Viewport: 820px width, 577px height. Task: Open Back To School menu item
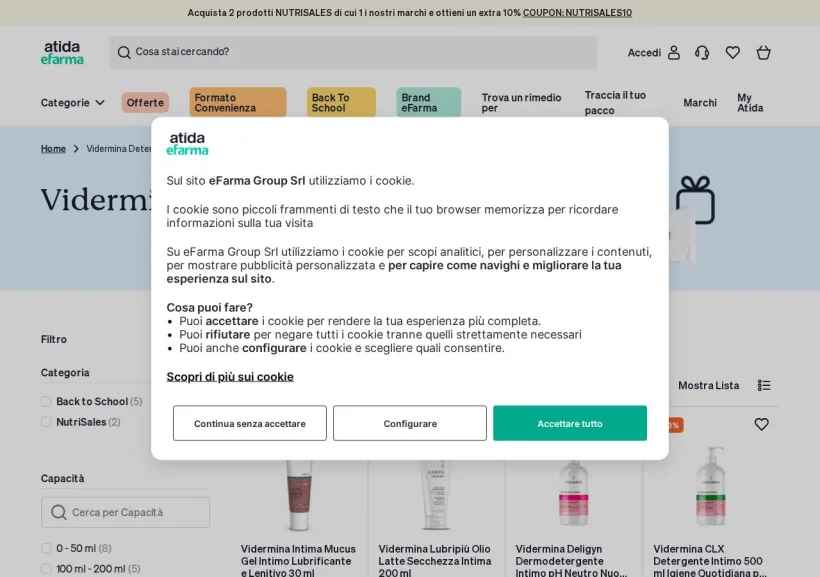click(x=341, y=103)
